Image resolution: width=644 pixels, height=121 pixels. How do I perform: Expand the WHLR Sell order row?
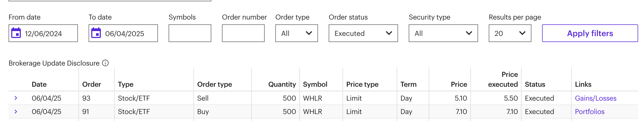click(x=16, y=98)
